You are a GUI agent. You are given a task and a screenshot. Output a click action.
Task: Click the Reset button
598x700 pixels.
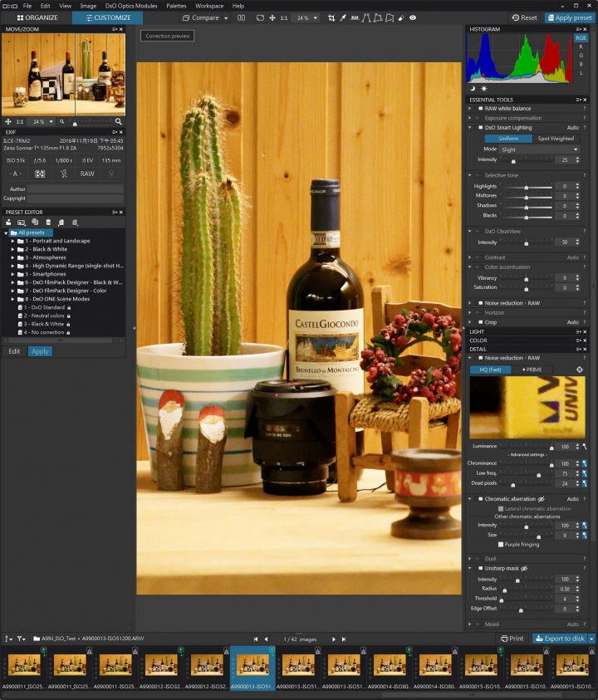[524, 18]
